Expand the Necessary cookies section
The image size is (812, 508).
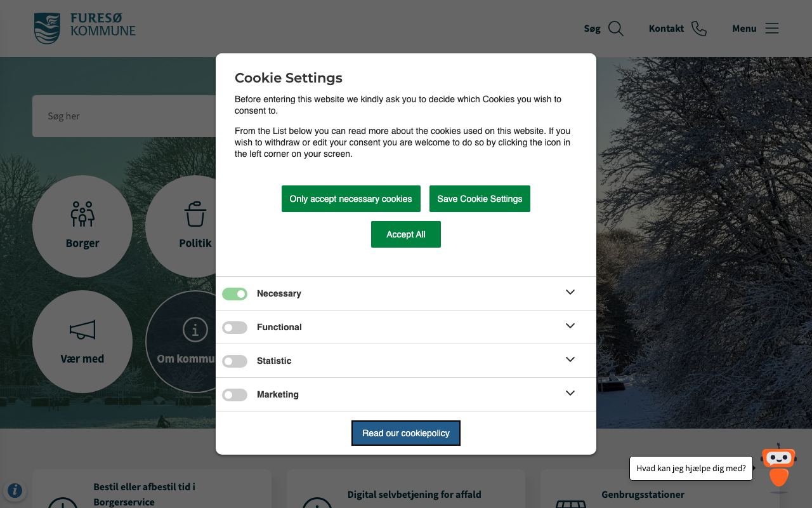(x=570, y=292)
